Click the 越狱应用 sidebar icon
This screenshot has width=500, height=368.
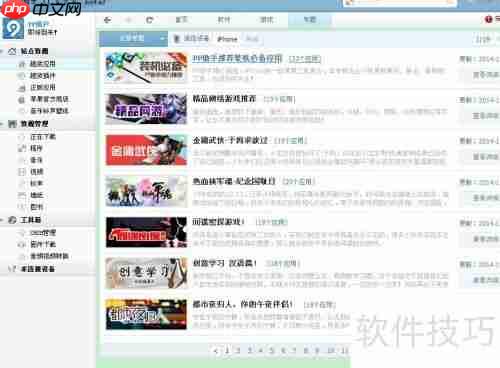[22, 64]
